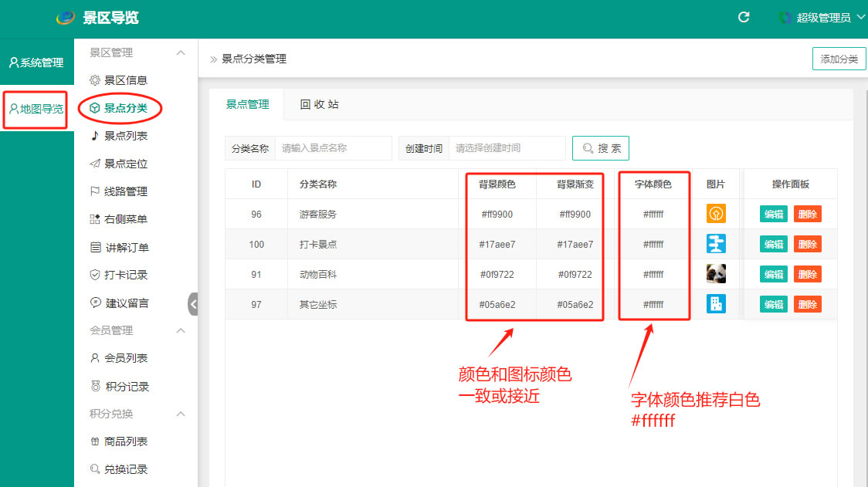Select 系统管理 in the left navigation
This screenshot has width=868, height=487.
pyautogui.click(x=36, y=63)
